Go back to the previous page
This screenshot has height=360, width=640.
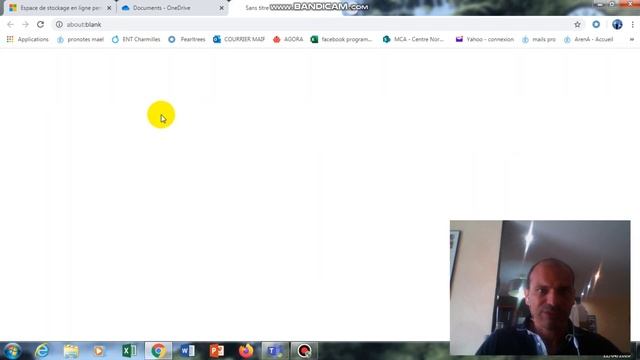coord(11,24)
